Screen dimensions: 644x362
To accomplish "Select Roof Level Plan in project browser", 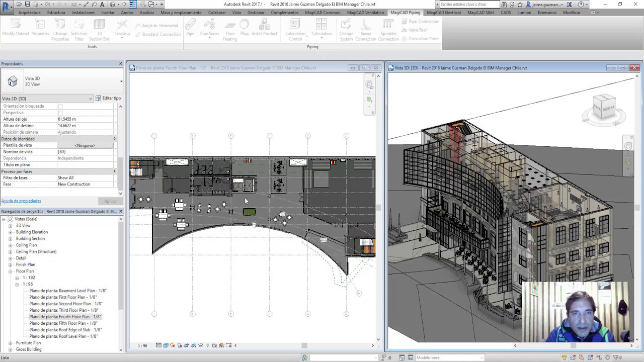I will pos(63,336).
